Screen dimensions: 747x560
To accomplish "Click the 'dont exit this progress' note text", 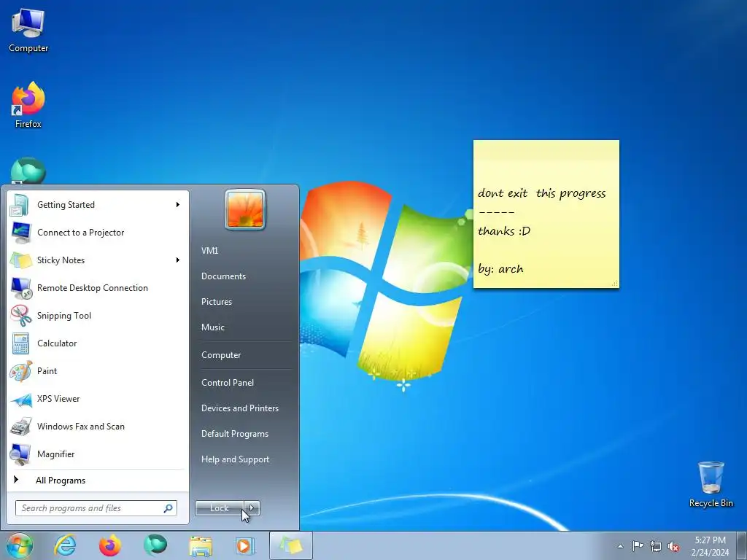I will point(542,193).
